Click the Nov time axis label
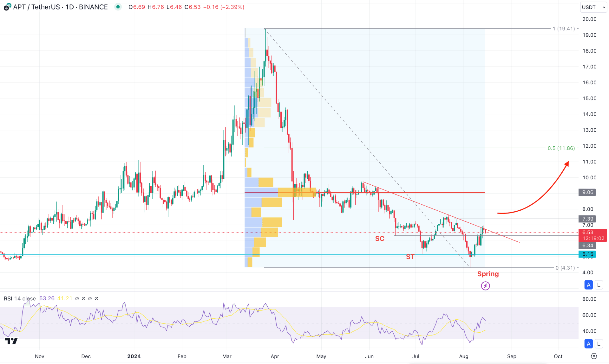Image resolution: width=609 pixels, height=364 pixels. point(39,356)
